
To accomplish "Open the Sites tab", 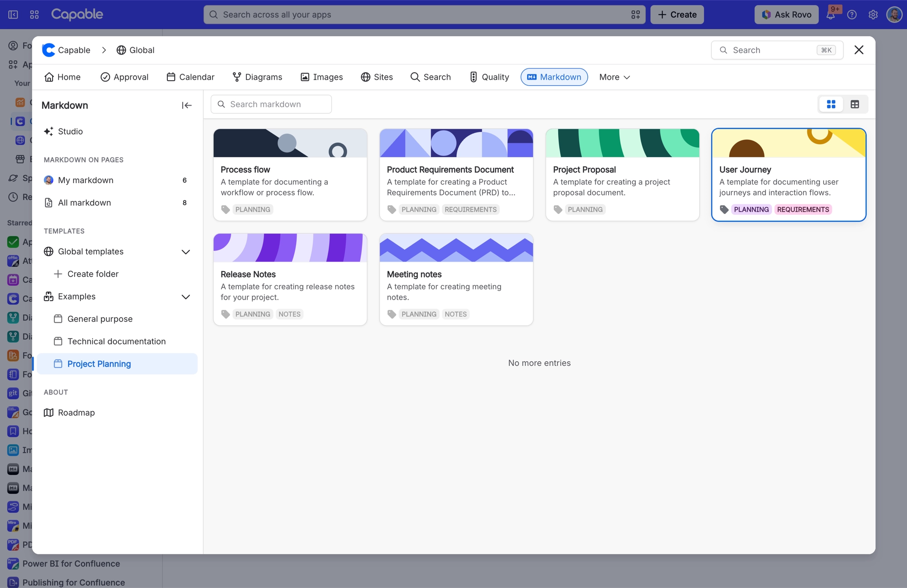I will point(377,77).
